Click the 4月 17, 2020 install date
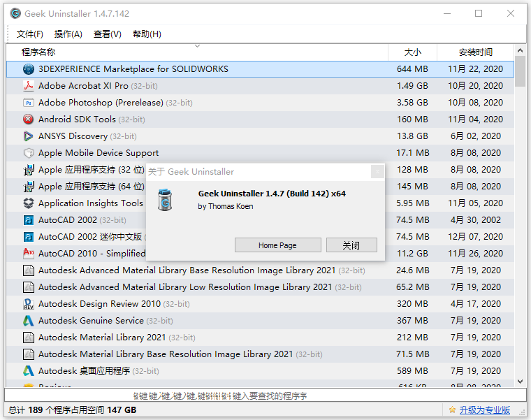This screenshot has height=420, width=531. (x=476, y=304)
